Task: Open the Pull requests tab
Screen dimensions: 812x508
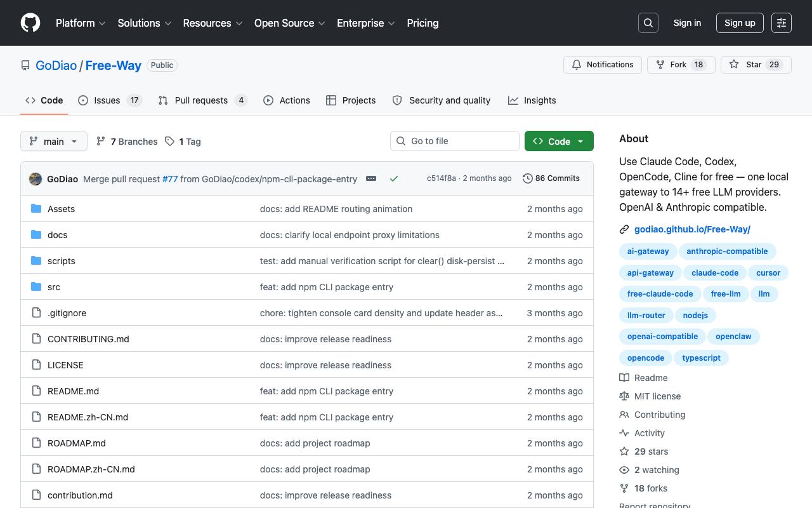Action: click(x=202, y=100)
